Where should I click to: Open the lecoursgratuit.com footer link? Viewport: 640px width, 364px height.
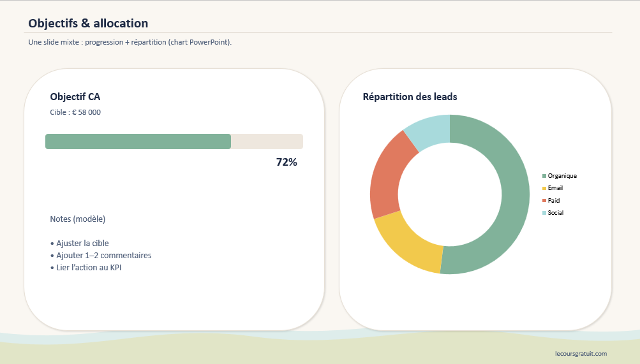(581, 353)
